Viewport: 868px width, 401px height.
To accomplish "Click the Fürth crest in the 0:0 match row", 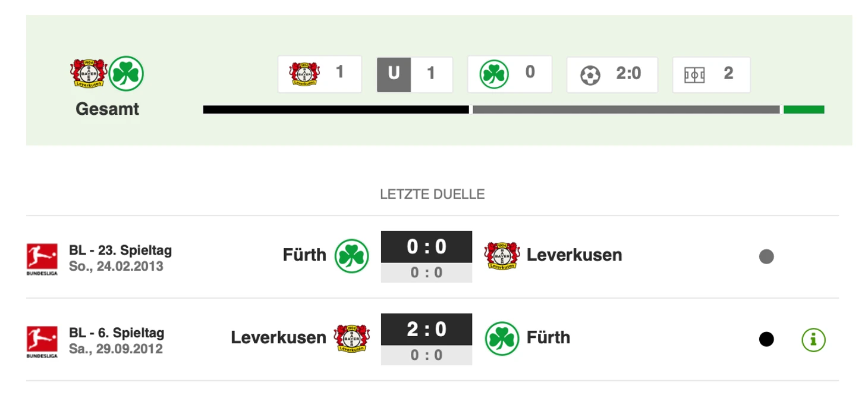I will point(352,256).
